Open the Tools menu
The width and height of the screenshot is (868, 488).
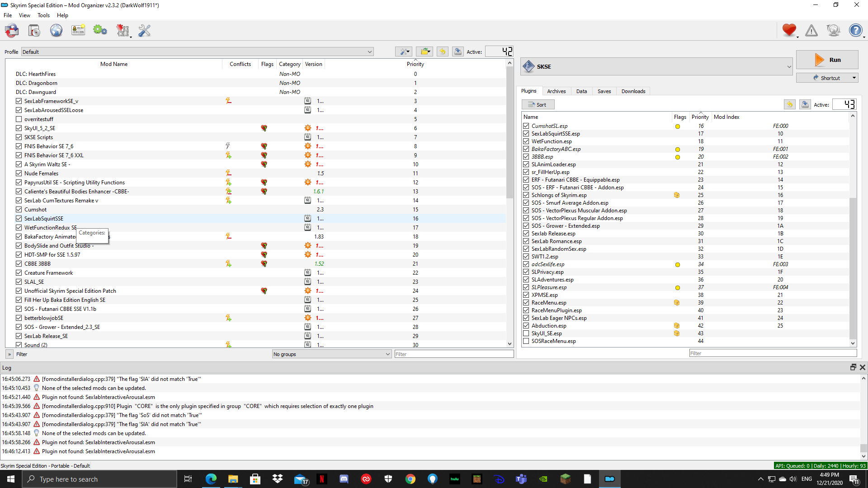click(43, 15)
